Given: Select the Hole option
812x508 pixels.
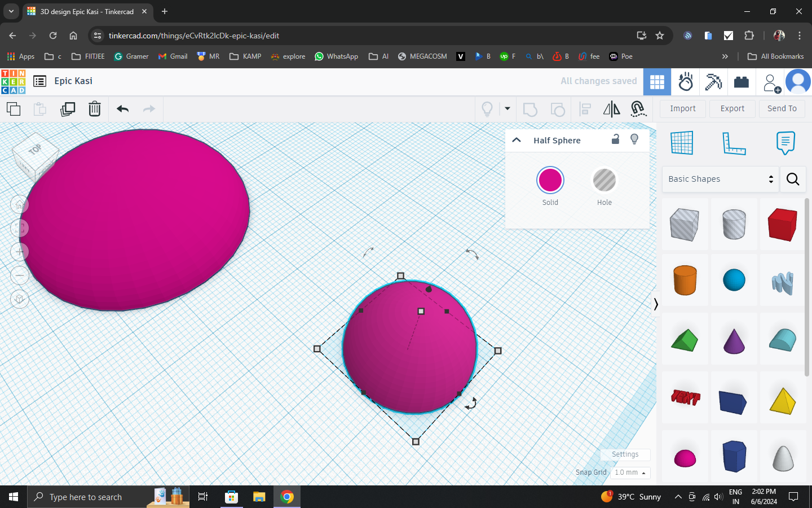Looking at the screenshot, I should tap(604, 180).
